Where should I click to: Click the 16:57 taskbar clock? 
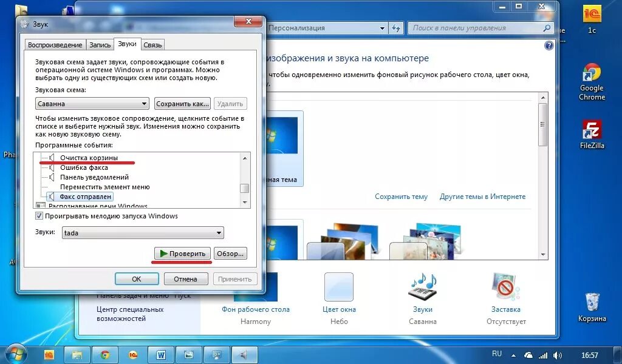[589, 356]
